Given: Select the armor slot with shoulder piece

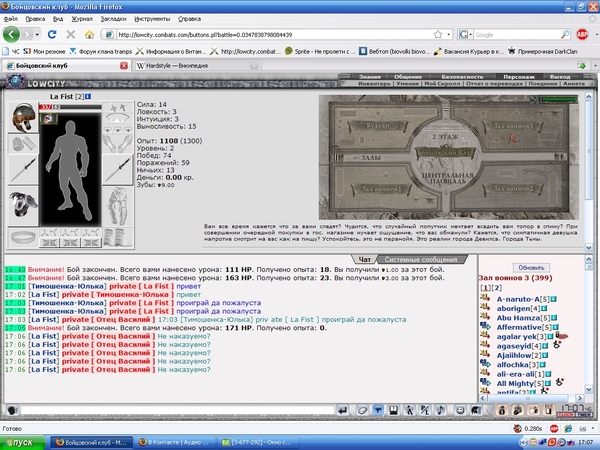Looking at the screenshot, I should point(23,206).
